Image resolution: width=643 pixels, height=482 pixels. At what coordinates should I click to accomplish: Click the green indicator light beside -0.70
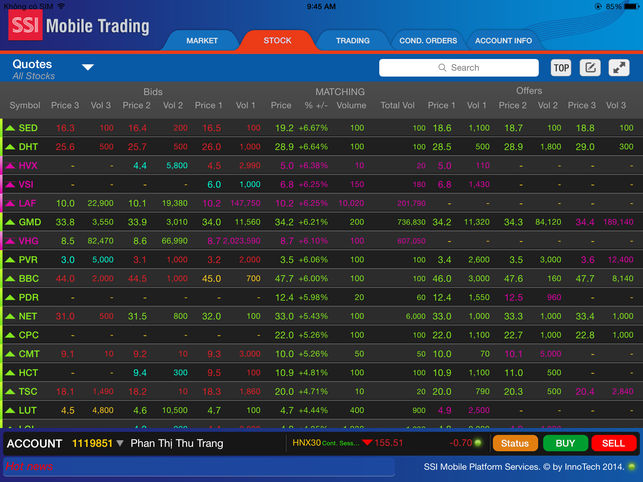pyautogui.click(x=479, y=442)
